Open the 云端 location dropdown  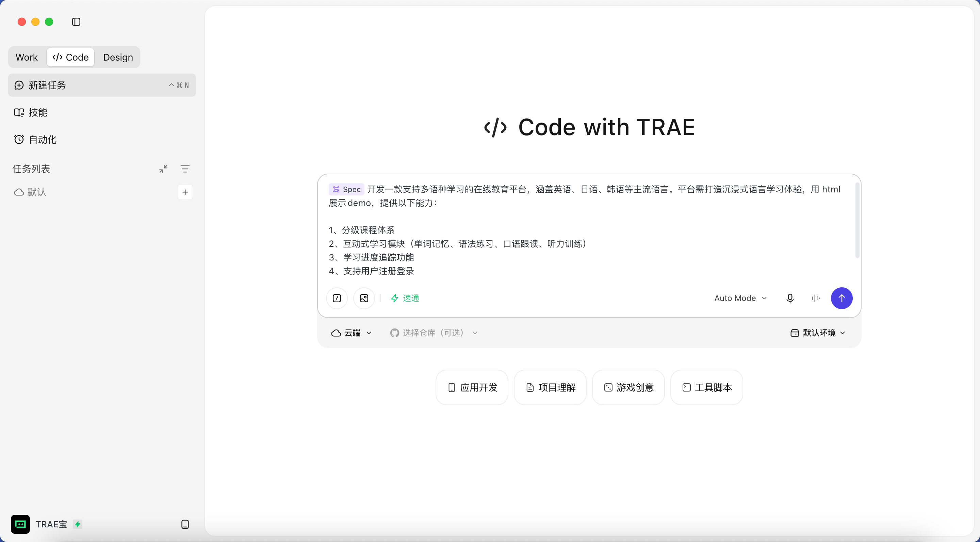coord(352,333)
